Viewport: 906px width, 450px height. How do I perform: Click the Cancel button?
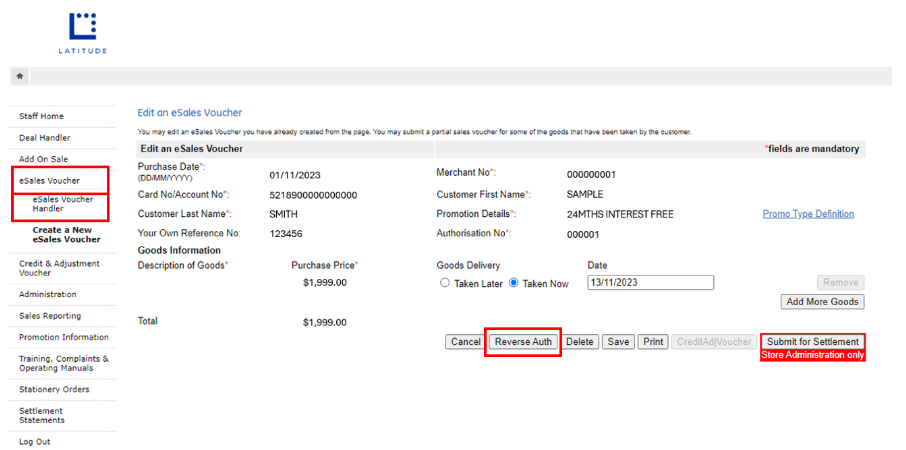click(465, 342)
